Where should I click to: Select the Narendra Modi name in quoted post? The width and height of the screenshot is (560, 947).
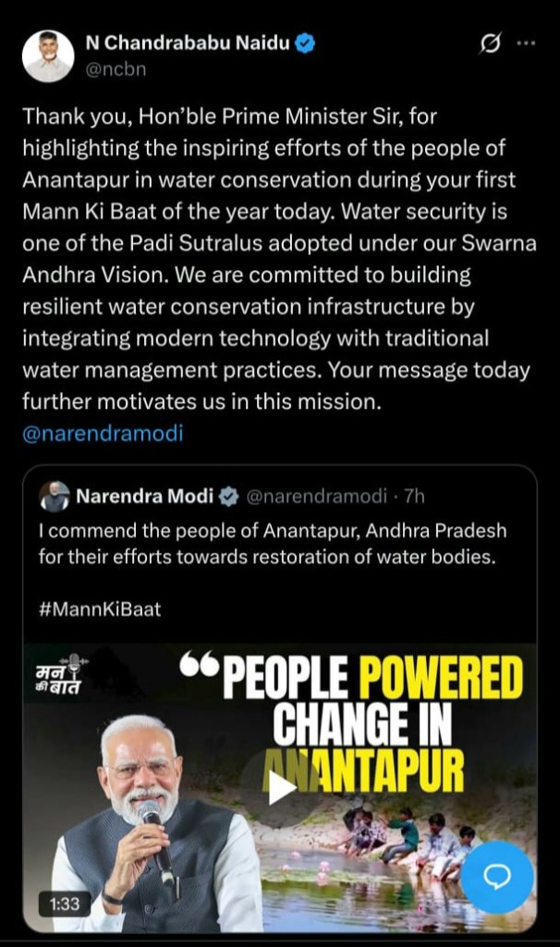144,497
